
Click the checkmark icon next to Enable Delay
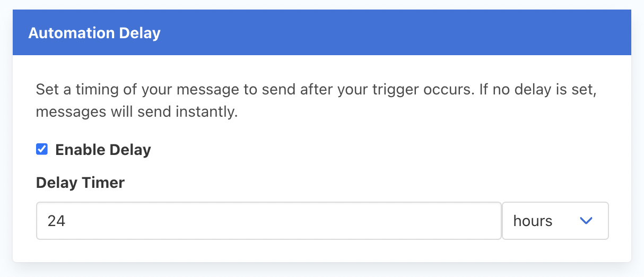tap(42, 150)
